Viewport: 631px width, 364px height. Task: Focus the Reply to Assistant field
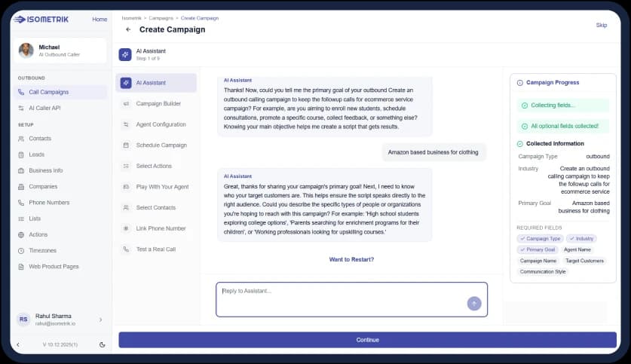click(x=351, y=300)
